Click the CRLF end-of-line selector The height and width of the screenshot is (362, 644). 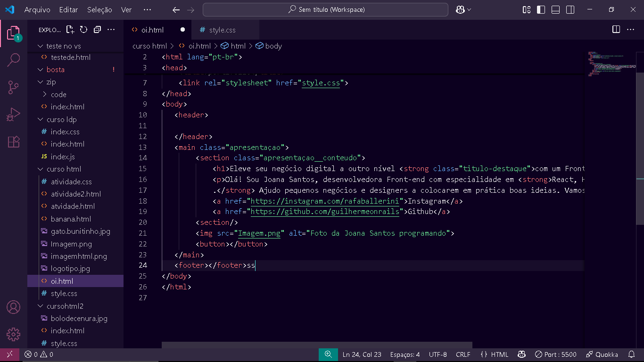pos(463,354)
